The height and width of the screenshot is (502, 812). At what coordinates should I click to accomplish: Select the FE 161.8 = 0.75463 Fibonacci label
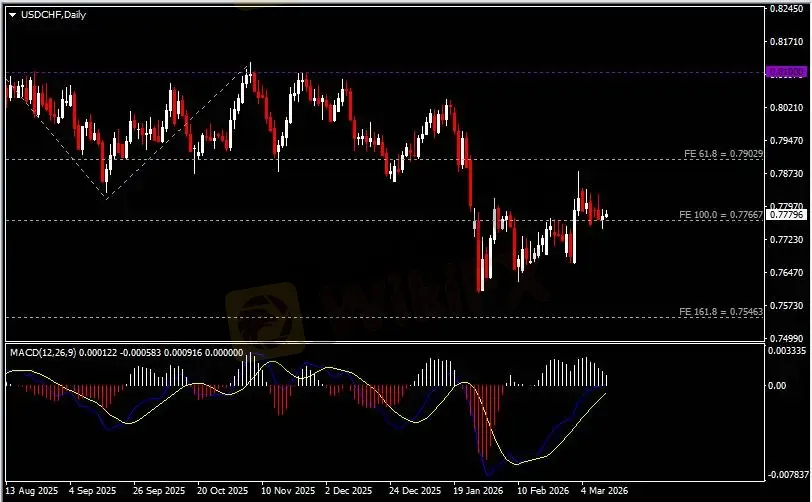[721, 311]
